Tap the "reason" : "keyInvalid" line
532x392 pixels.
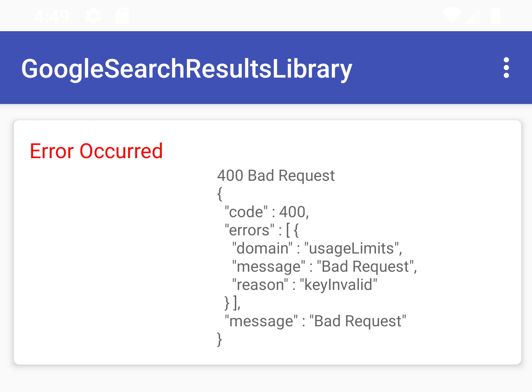click(305, 285)
